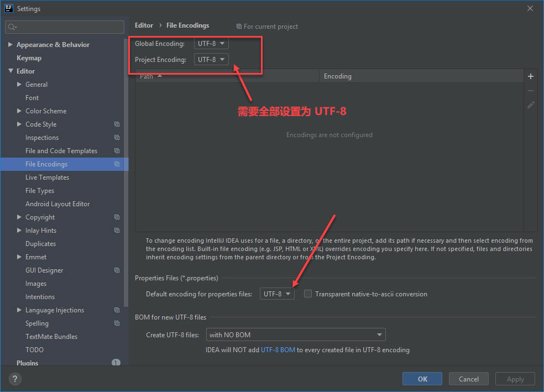Open Android Layout Editor settings
The image size is (544, 392).
pyautogui.click(x=57, y=203)
